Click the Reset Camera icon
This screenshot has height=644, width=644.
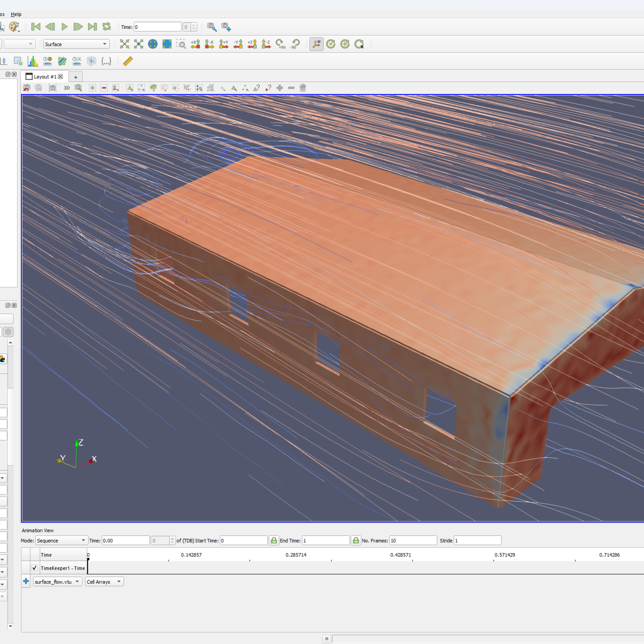click(x=124, y=44)
